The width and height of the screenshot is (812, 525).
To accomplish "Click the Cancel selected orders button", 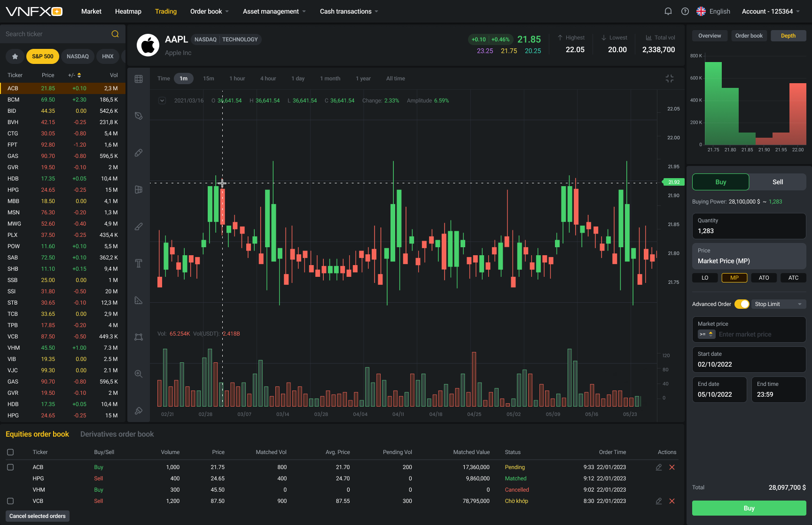I will click(37, 516).
